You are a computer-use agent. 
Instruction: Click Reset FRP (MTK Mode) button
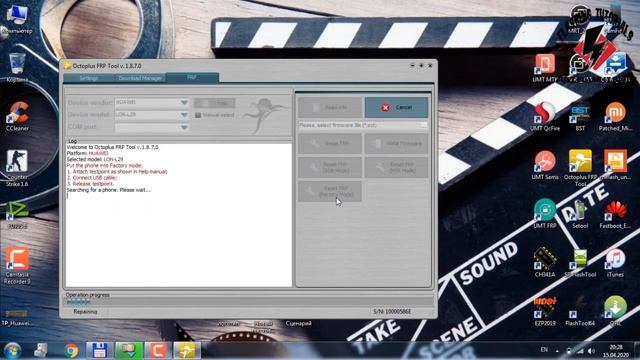396,167
